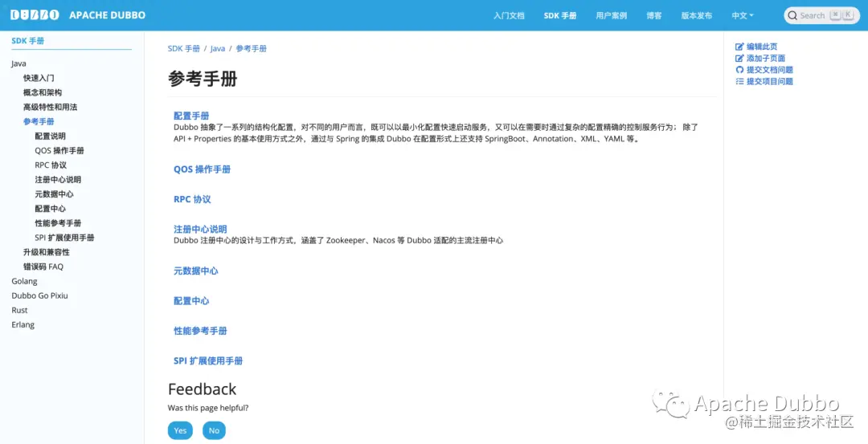Open the 博客 nav item

(x=653, y=15)
